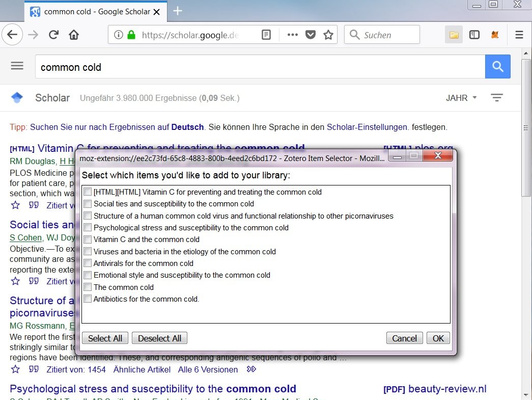Toggle the browser sidebar view icon
532x400 pixels.
pyautogui.click(x=474, y=34)
